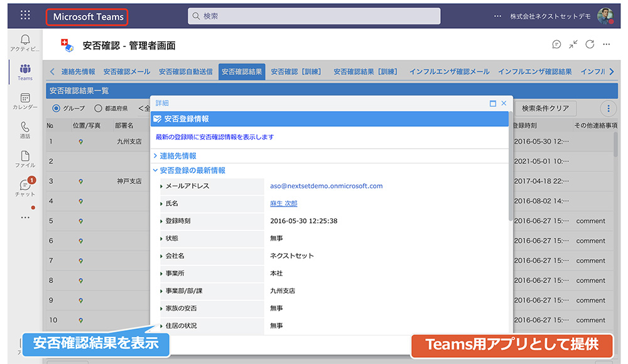Open more options ellipsis beside refresh icon

(x=607, y=45)
